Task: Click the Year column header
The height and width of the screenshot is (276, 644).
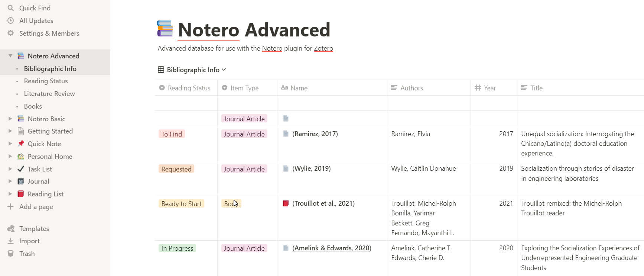Action: [494, 88]
